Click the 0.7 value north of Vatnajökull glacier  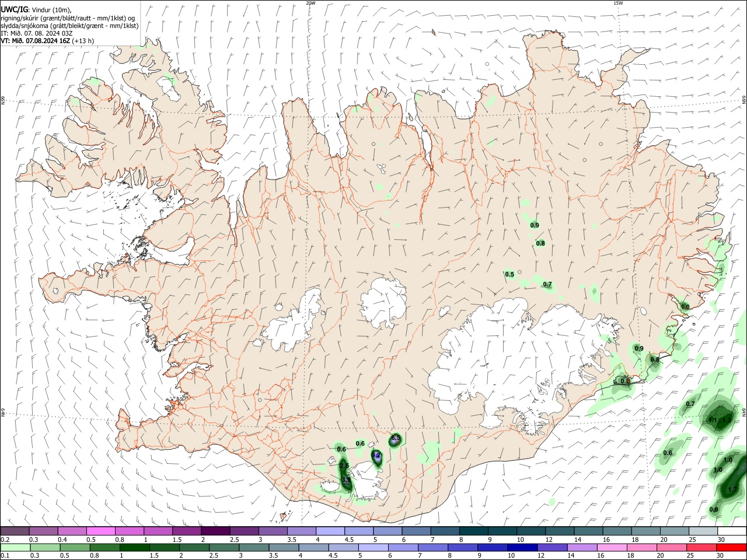[x=547, y=284]
